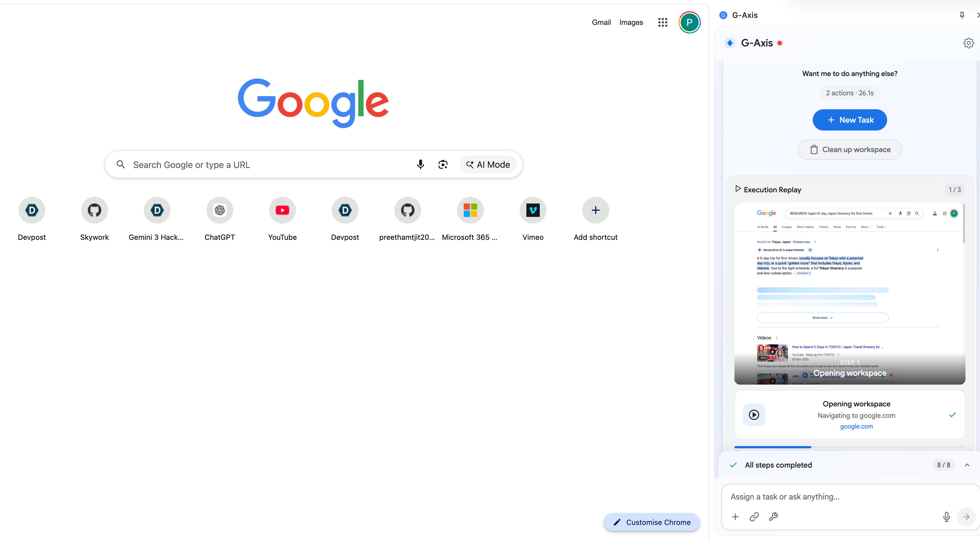Open the tools wrench in G-Axis input
Image resolution: width=980 pixels, height=540 pixels.
pos(773,517)
